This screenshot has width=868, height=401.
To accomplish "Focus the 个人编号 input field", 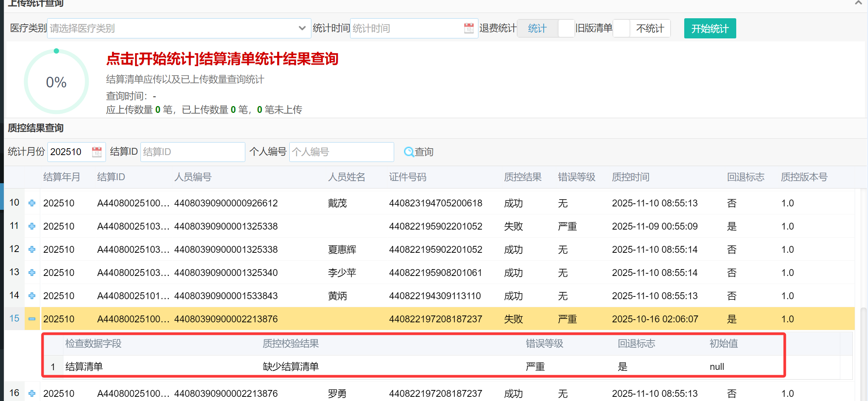I will click(x=341, y=152).
